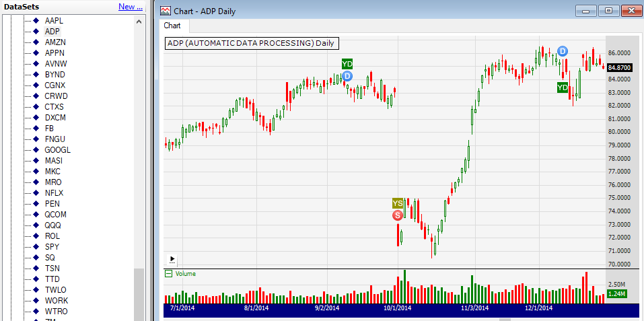This screenshot has height=321, width=644.
Task: Click the up arrow of DataSets scrollbar
Action: [139, 22]
